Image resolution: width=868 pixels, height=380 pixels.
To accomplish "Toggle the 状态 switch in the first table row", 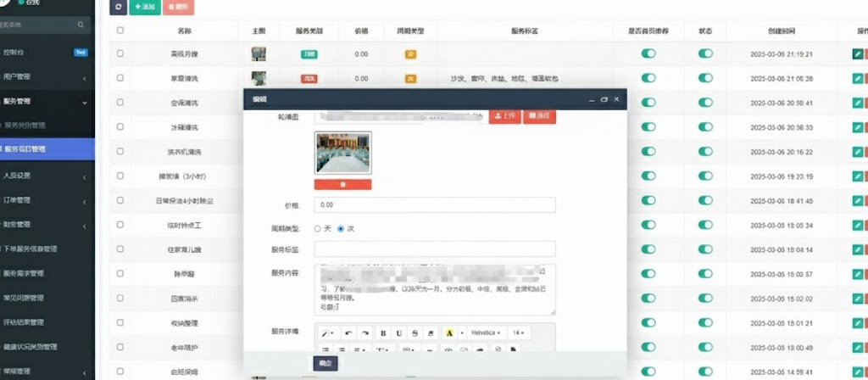I will 705,53.
